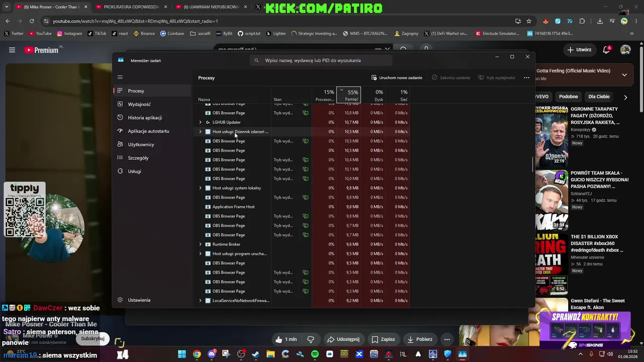This screenshot has width=644, height=362.
Task: Open MetaMask fox extension
Action: coord(545,21)
